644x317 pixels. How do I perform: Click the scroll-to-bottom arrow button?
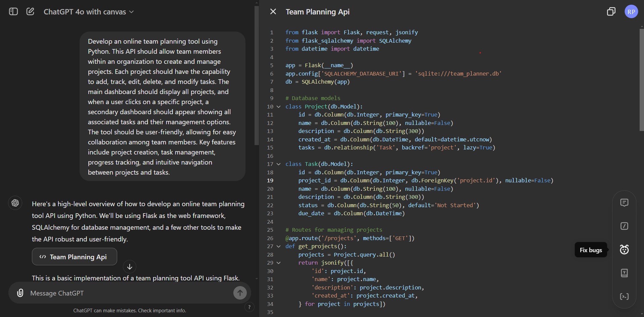click(130, 267)
